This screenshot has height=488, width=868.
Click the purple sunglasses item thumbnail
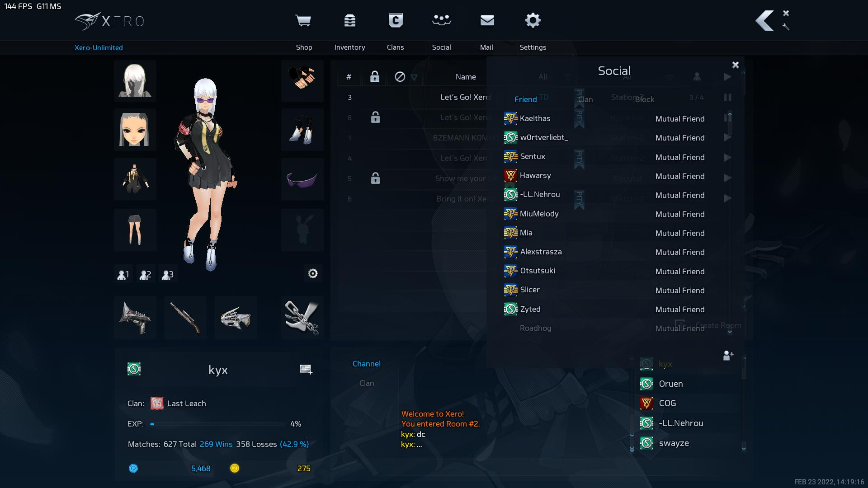(302, 180)
